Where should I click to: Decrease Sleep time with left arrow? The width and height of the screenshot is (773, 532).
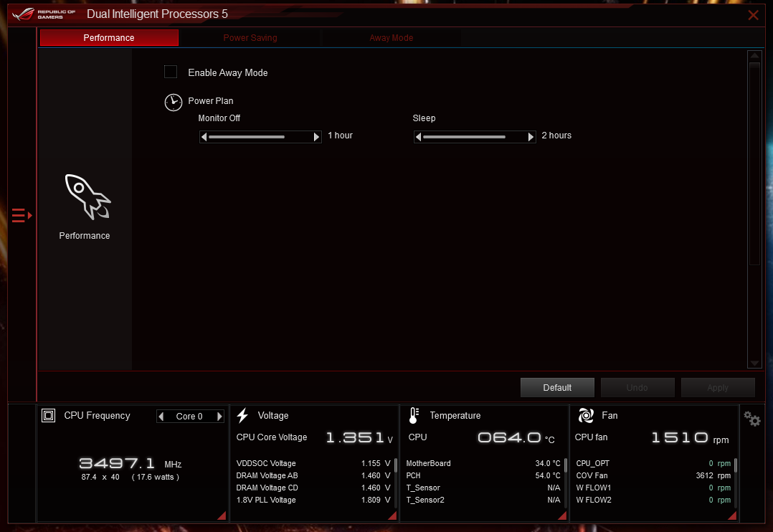coord(419,136)
